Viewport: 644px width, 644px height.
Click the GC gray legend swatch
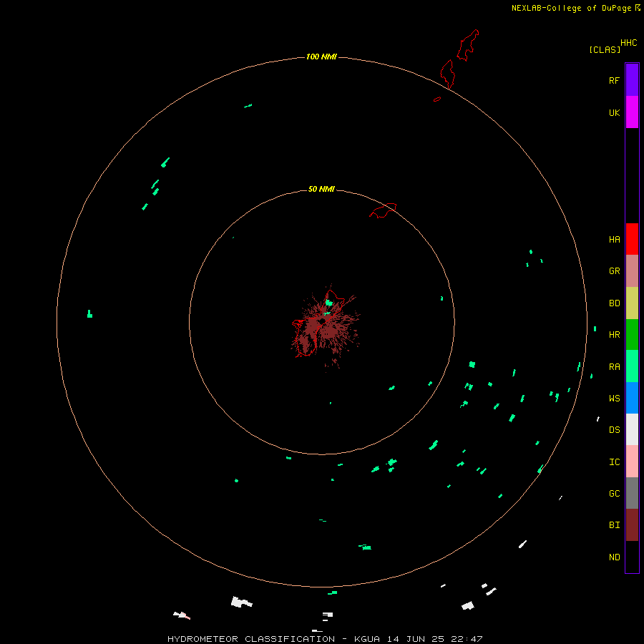632,493
